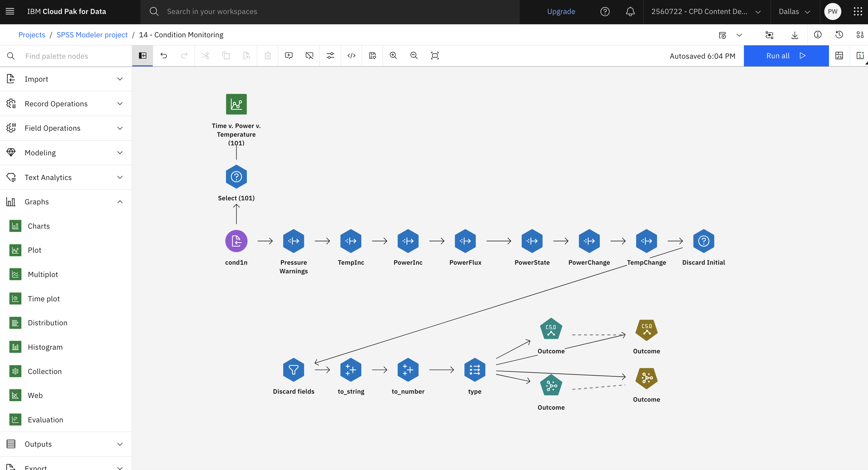
Task: Open flow properties sliders icon
Action: point(330,56)
